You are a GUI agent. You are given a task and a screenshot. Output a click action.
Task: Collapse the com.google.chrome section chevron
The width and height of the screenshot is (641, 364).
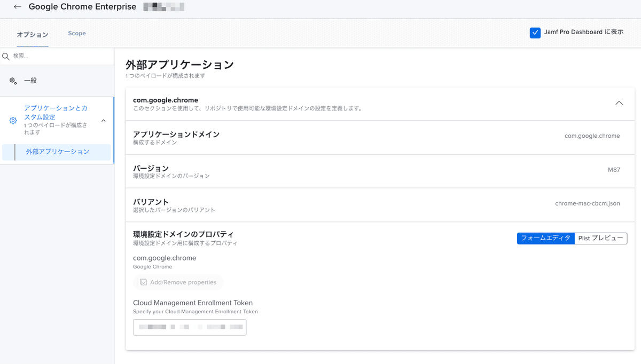[619, 103]
